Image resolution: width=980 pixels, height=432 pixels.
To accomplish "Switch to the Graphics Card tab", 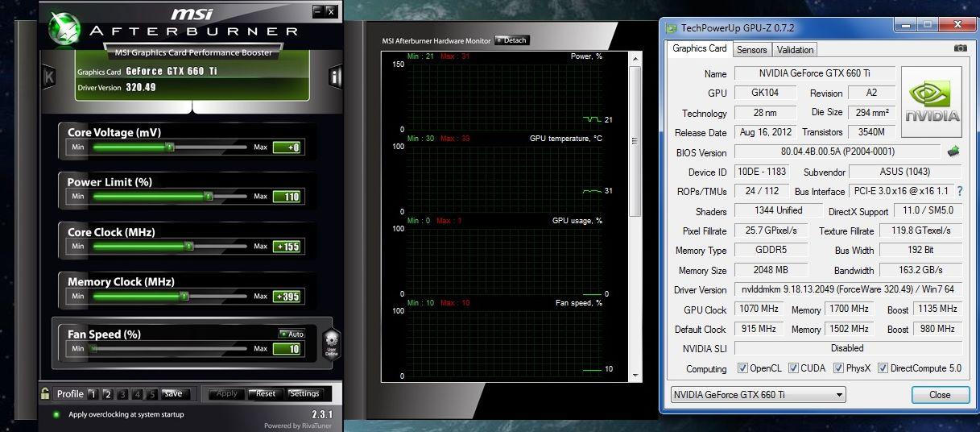I will click(x=699, y=48).
